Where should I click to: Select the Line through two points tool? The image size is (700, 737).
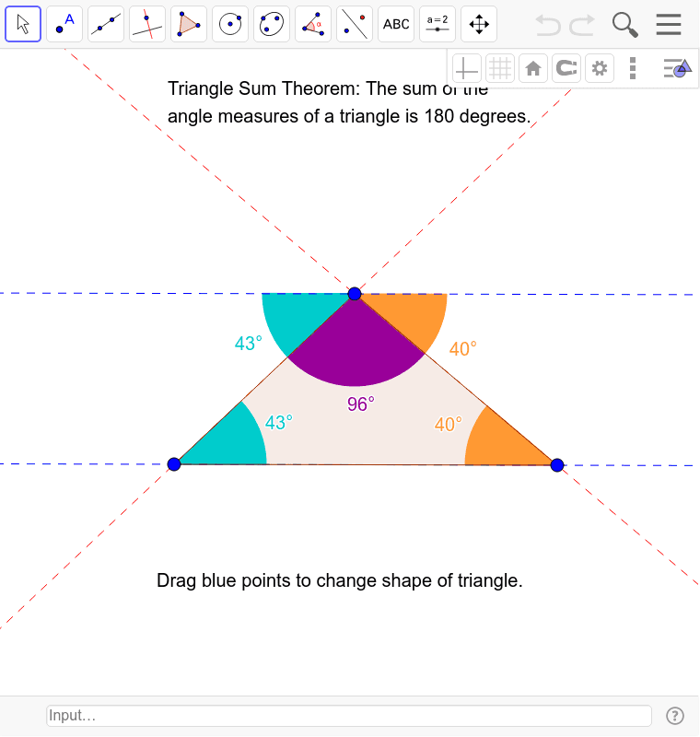[x=106, y=24]
